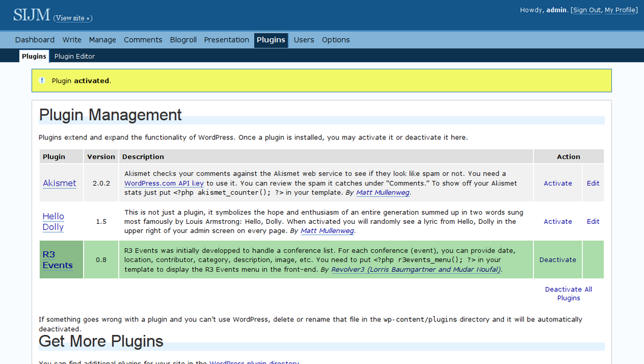The width and height of the screenshot is (644, 364).
Task: Click the Akismet version 2.0.2 cell
Action: pyautogui.click(x=101, y=183)
